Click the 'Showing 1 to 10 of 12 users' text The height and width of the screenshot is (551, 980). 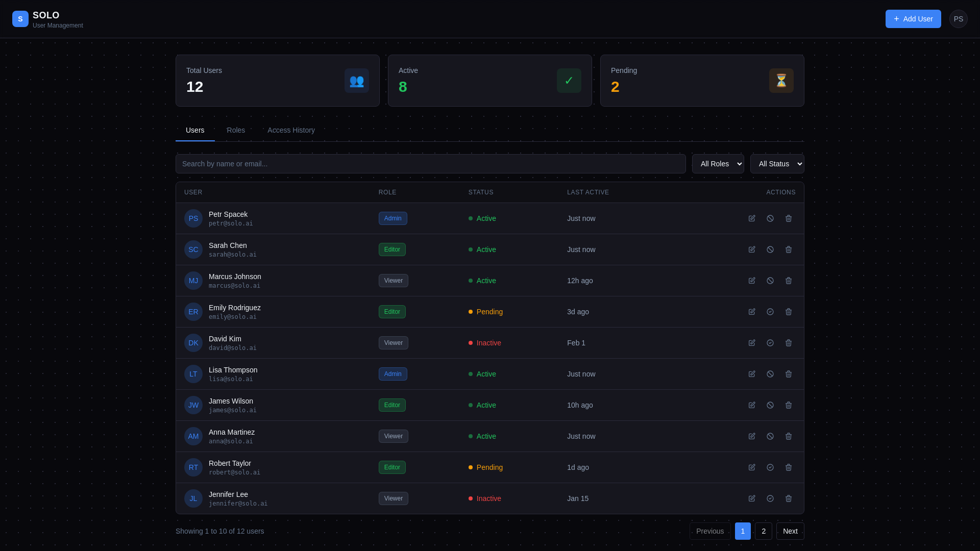[x=220, y=531]
